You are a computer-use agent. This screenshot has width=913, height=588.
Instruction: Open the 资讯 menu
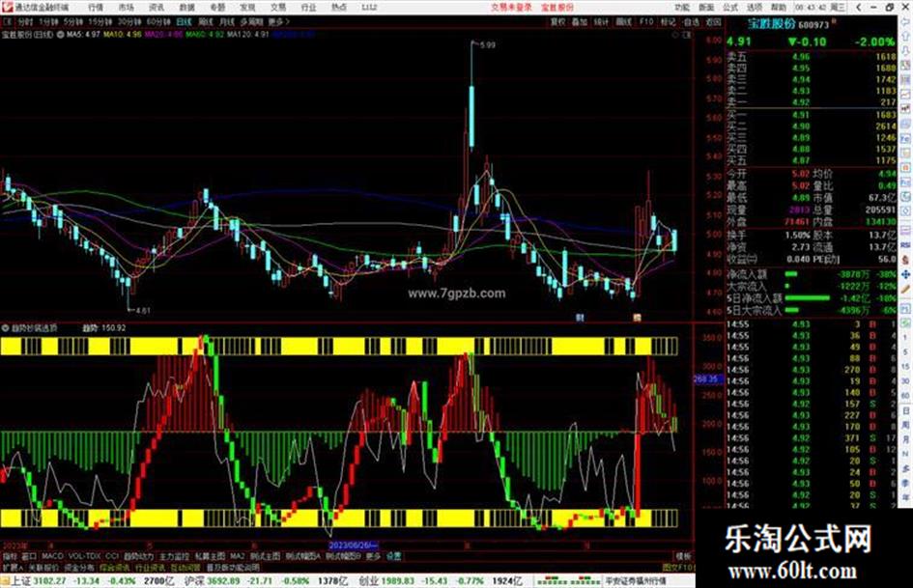(x=157, y=8)
